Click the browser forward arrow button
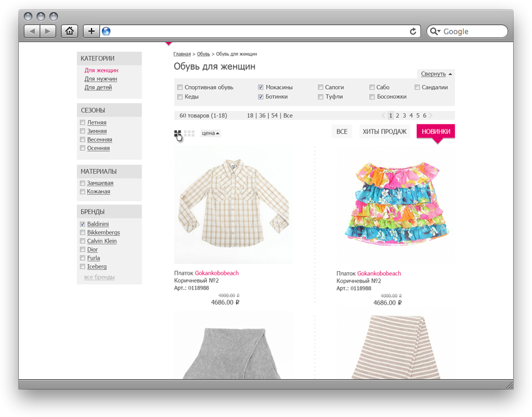This screenshot has width=532, height=417. pos(48,31)
